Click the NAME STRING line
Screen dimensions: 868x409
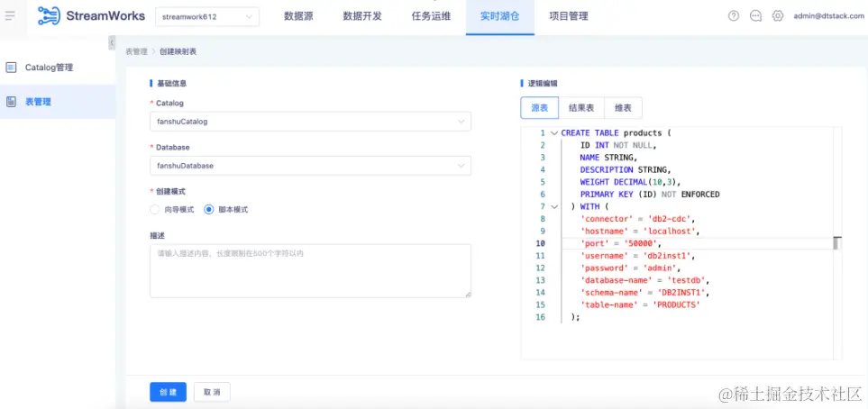point(608,158)
